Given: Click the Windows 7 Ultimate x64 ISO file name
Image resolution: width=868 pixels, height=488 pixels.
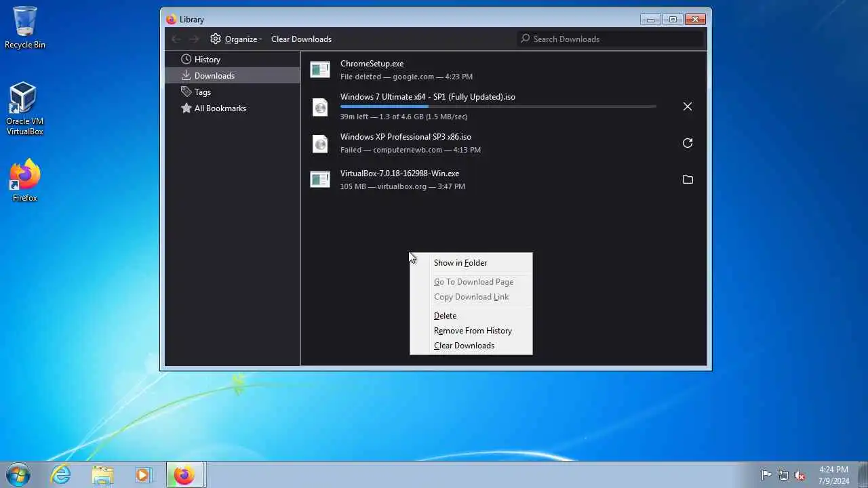Looking at the screenshot, I should click(x=427, y=97).
